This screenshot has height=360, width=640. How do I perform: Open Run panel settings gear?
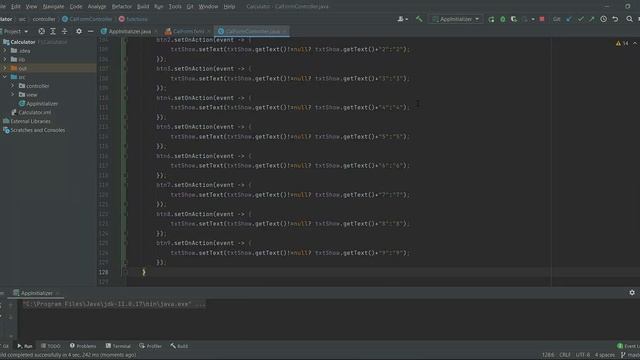pos(632,292)
